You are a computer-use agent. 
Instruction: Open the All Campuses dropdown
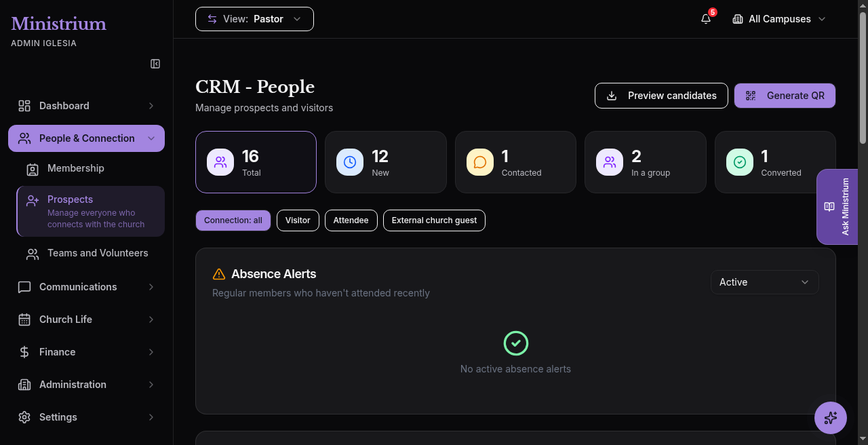(779, 19)
